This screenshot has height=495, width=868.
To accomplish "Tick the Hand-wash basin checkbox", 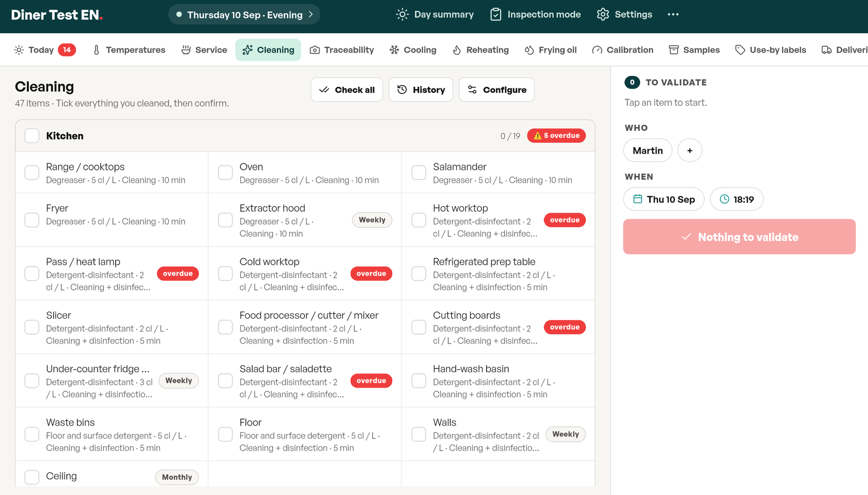I will (419, 380).
